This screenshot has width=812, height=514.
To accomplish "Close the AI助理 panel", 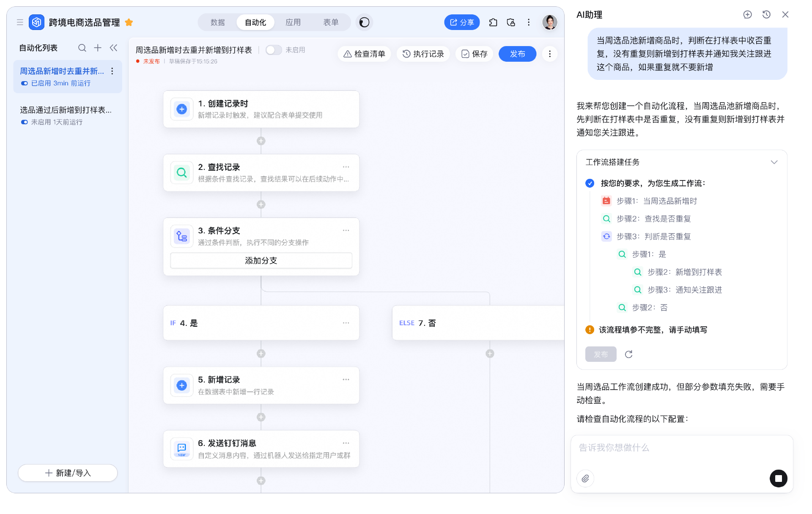I will click(785, 15).
